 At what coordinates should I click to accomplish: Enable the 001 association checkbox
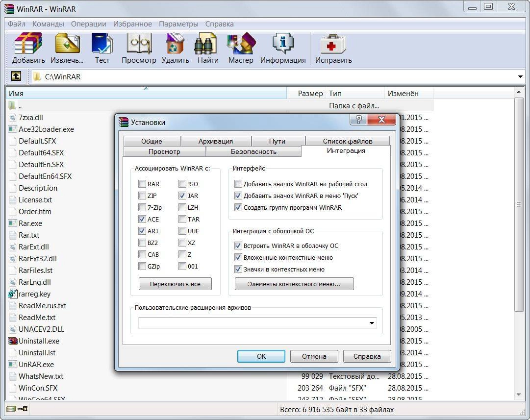click(x=182, y=266)
